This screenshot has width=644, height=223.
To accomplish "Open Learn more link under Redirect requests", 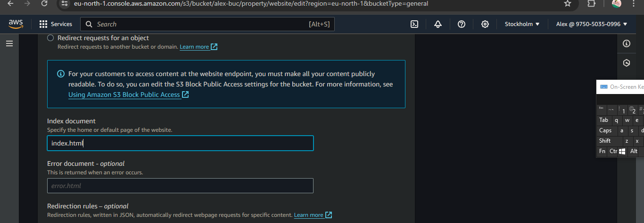I will point(198,47).
